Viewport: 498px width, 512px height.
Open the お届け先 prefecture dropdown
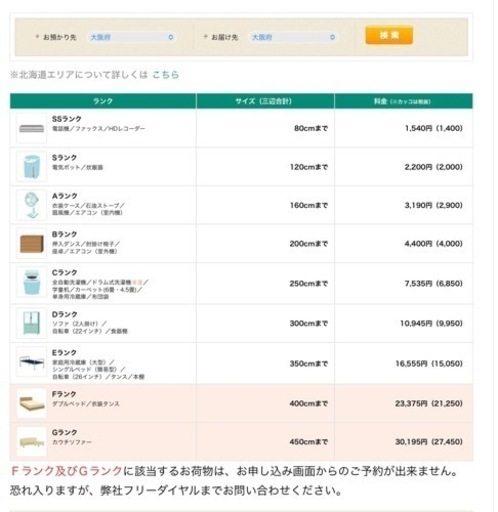[x=293, y=37]
